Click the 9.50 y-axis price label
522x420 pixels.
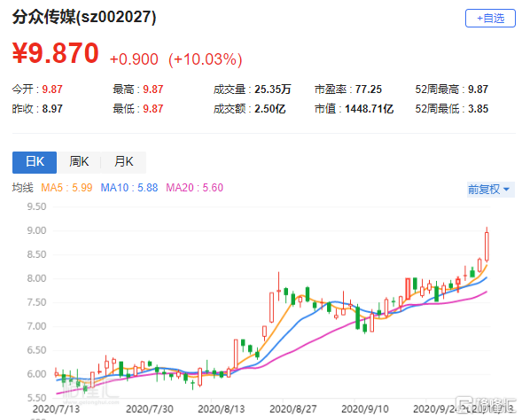pyautogui.click(x=36, y=206)
